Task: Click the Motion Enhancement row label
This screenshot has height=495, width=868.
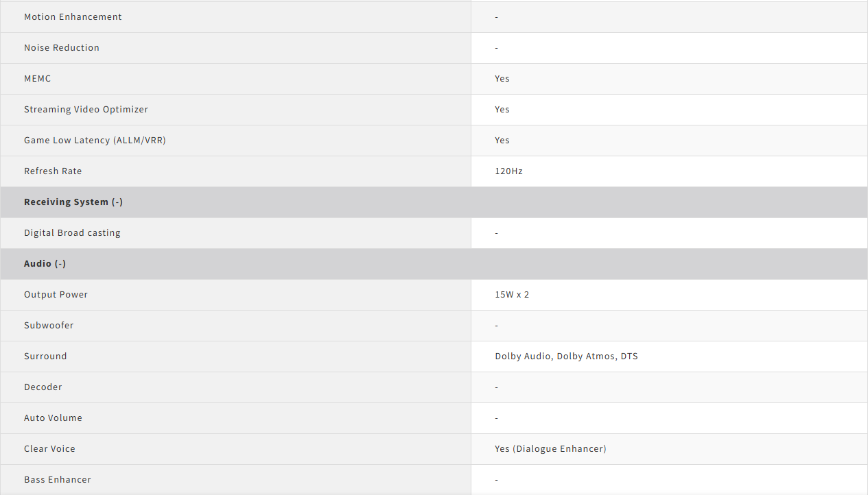Action: [73, 17]
